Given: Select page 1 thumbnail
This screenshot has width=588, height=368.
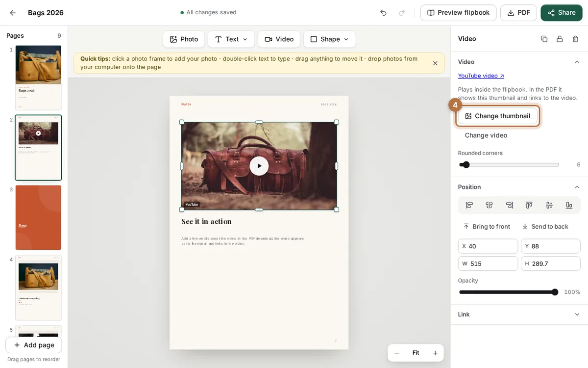Looking at the screenshot, I should coord(38,78).
